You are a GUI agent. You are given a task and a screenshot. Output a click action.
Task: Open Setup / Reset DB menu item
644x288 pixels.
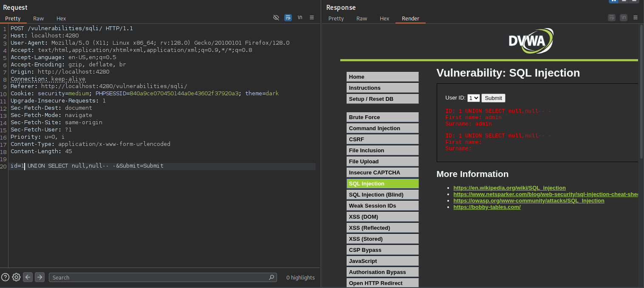click(x=383, y=99)
